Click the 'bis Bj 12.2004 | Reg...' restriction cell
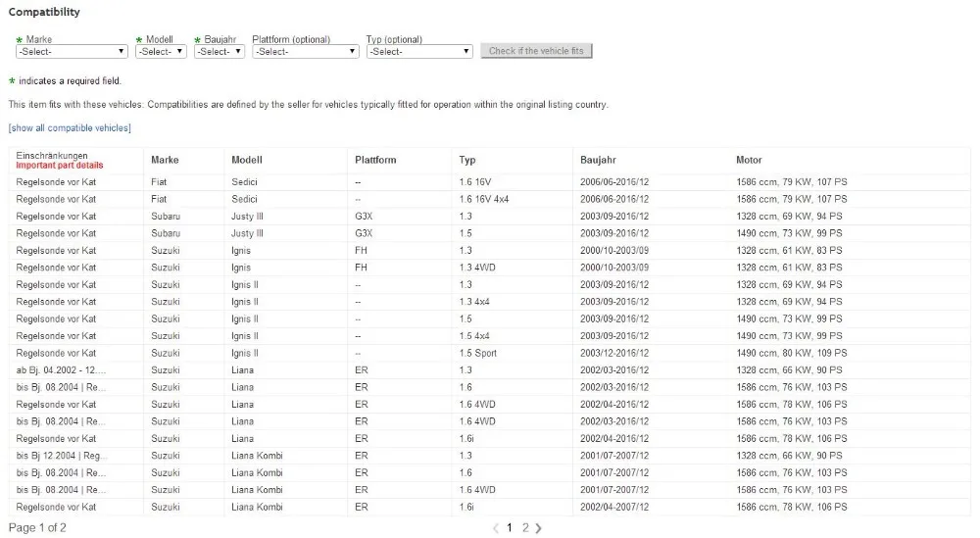Viewport: 980px width, 538px height. 62,456
